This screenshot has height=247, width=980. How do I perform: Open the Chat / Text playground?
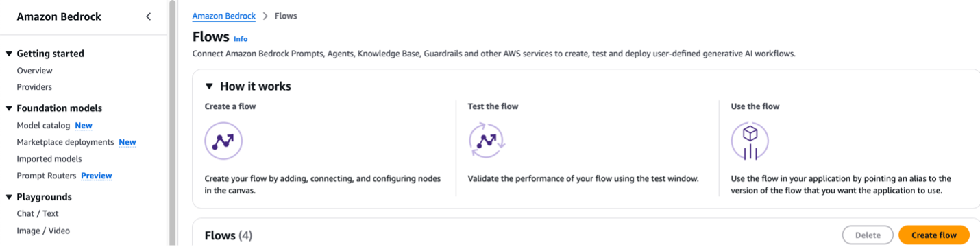click(x=38, y=214)
